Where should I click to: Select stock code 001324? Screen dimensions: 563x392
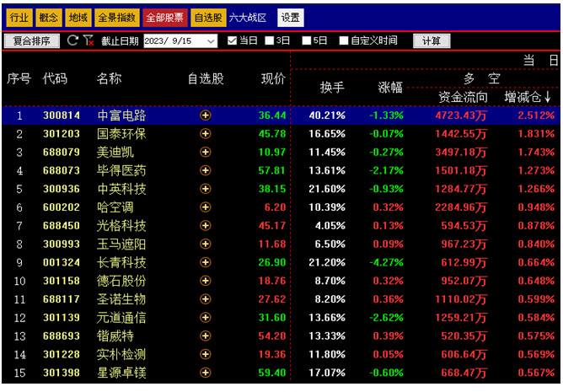coord(62,262)
